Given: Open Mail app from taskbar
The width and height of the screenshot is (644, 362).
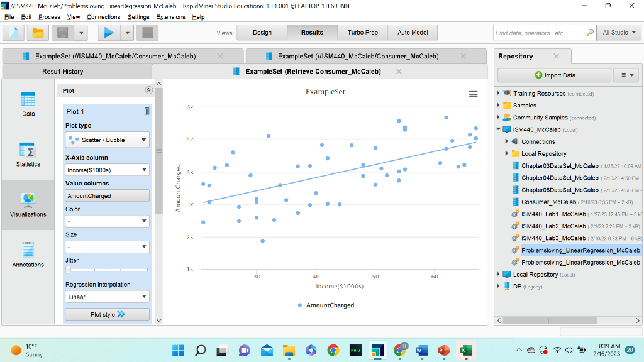Looking at the screenshot, I should (x=267, y=351).
